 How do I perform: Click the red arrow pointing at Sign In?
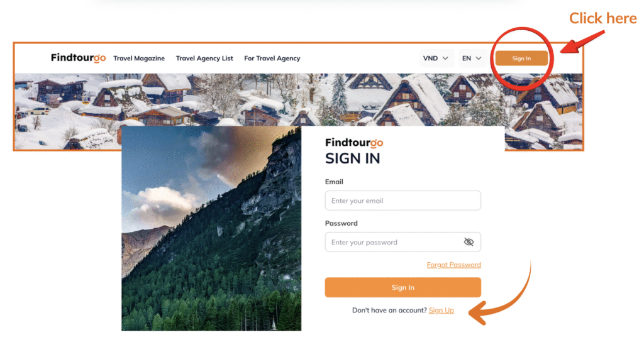pos(582,42)
